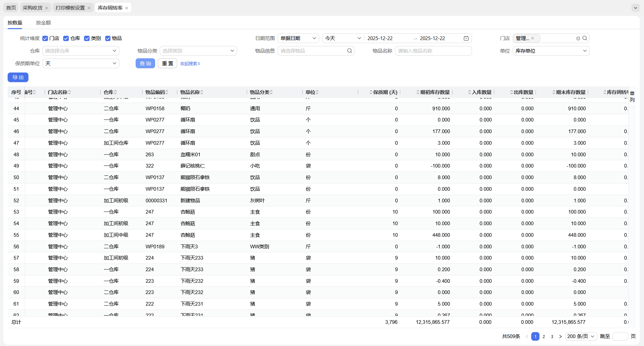Open the 200 条/页 page size dropdown
644x346 pixels.
(x=581, y=336)
